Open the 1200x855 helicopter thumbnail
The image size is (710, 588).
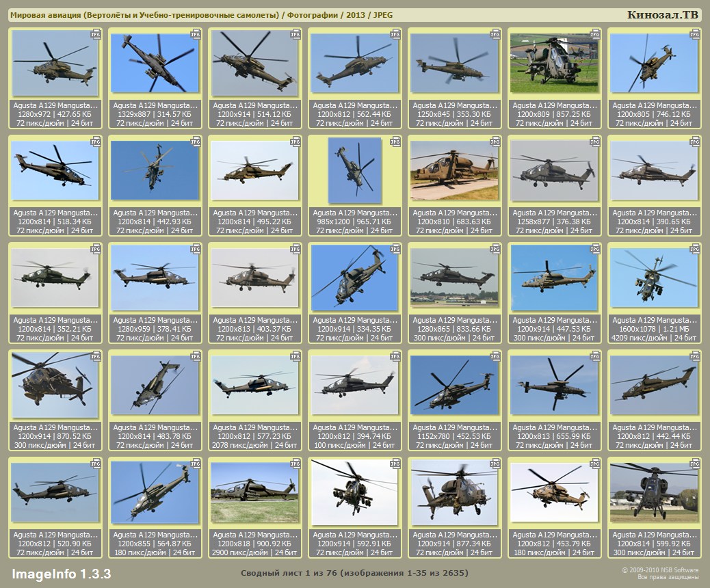155,493
